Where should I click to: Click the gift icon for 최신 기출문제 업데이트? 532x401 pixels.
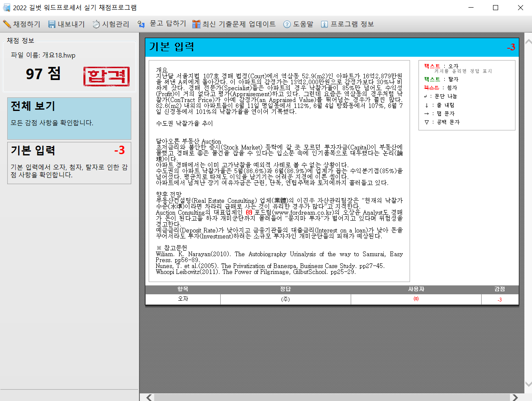(x=196, y=24)
